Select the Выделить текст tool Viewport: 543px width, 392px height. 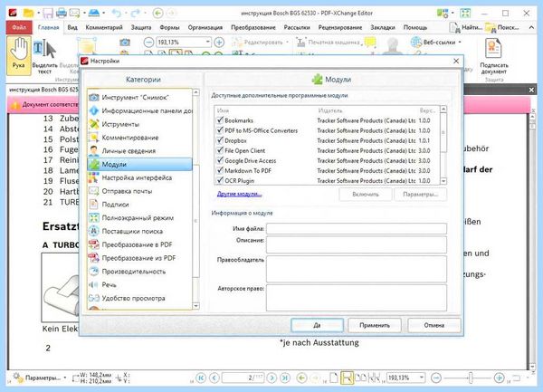[44, 56]
